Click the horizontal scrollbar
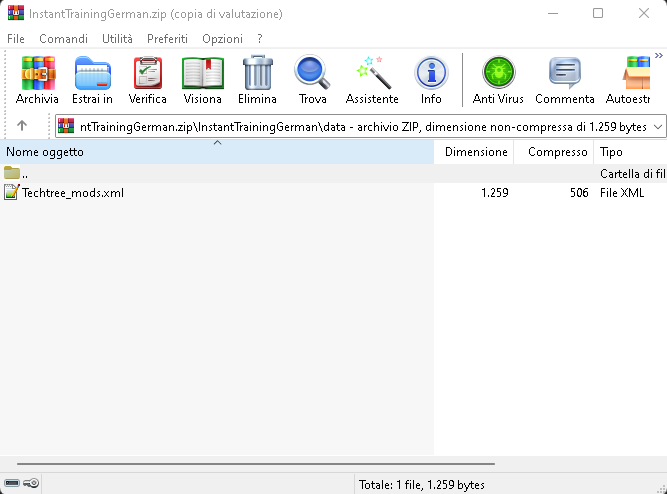Image resolution: width=667 pixels, height=494 pixels. click(256, 464)
